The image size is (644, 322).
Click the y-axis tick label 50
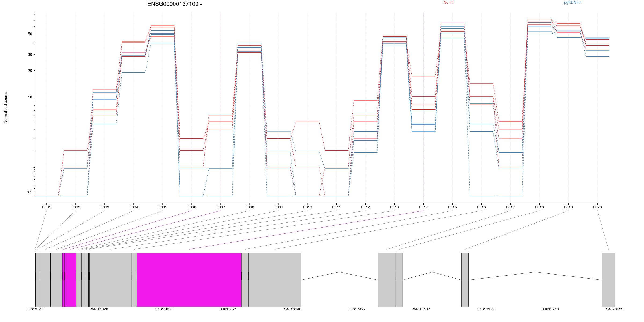pyautogui.click(x=30, y=34)
